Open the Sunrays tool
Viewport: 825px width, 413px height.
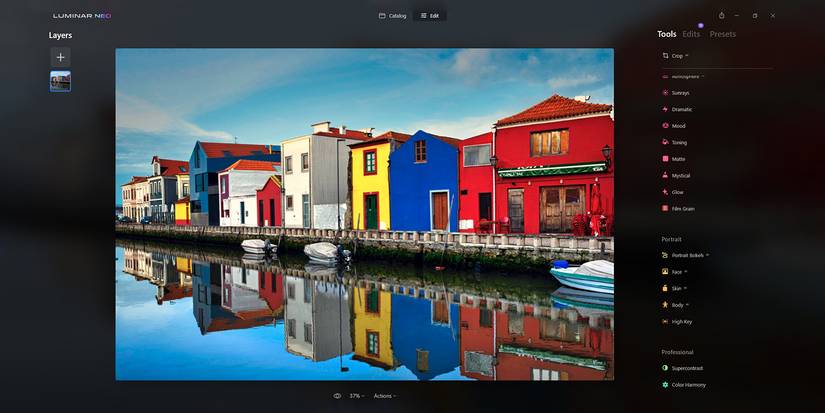click(x=676, y=93)
